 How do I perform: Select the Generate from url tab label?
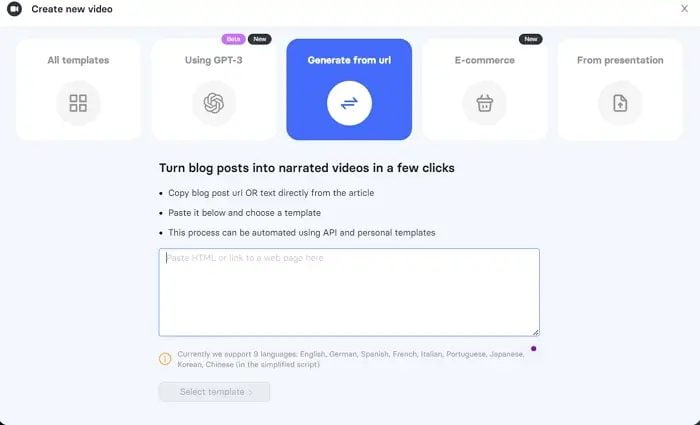click(x=349, y=60)
